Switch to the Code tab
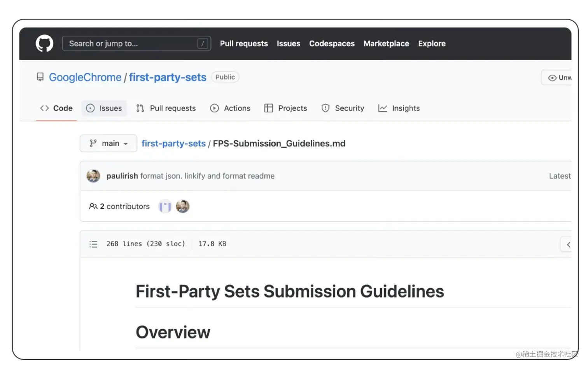This screenshot has height=368, width=588. coord(56,108)
